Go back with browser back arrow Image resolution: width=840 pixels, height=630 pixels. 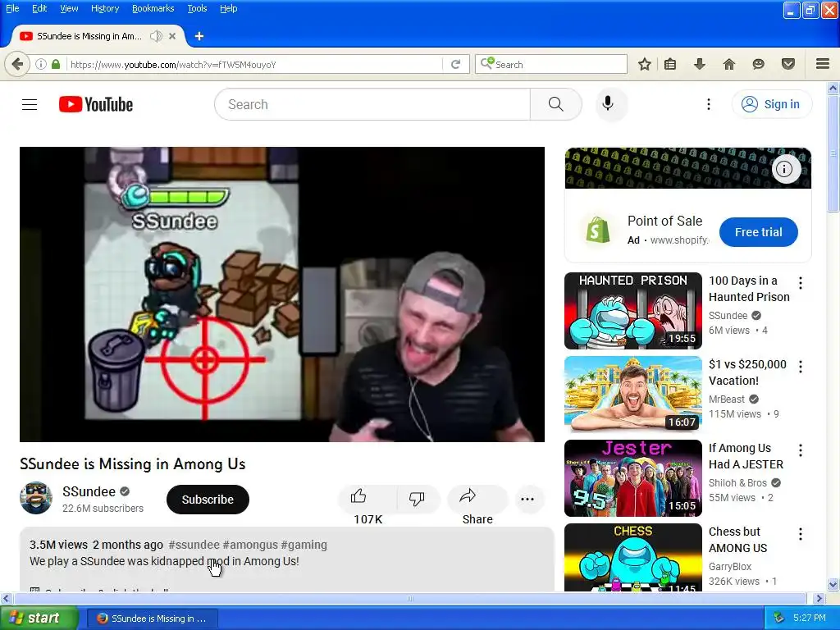pos(17,64)
